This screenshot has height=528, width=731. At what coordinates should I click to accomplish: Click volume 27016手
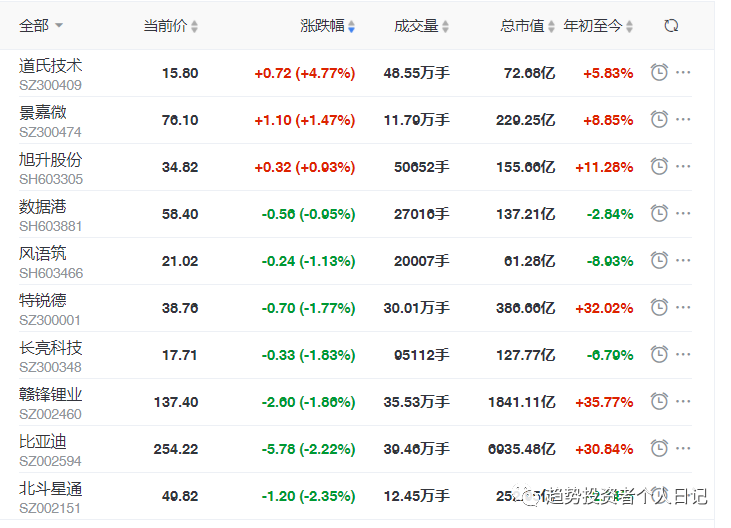[421, 214]
